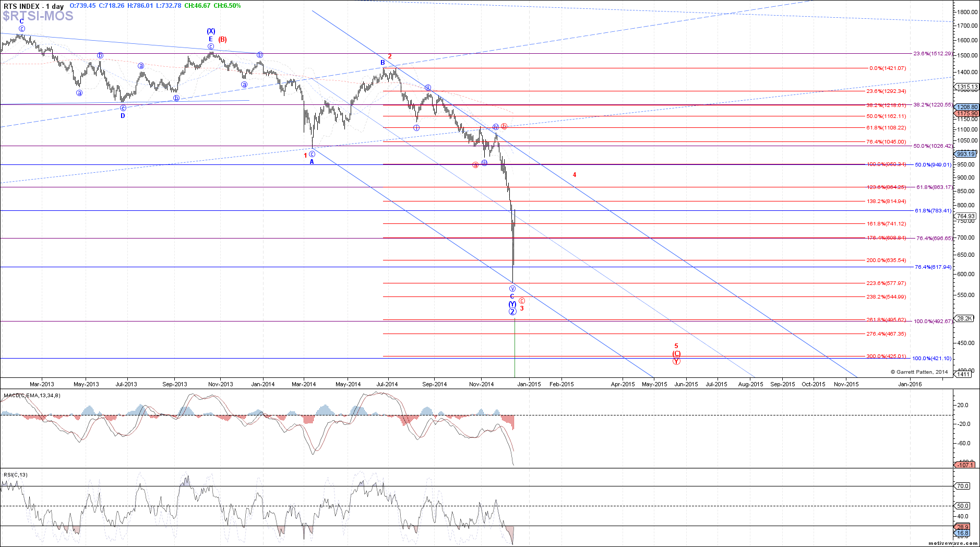Viewport: 980px width, 547px height.
Task: Click the 1315.13 price axis tag
Action: 967,87
